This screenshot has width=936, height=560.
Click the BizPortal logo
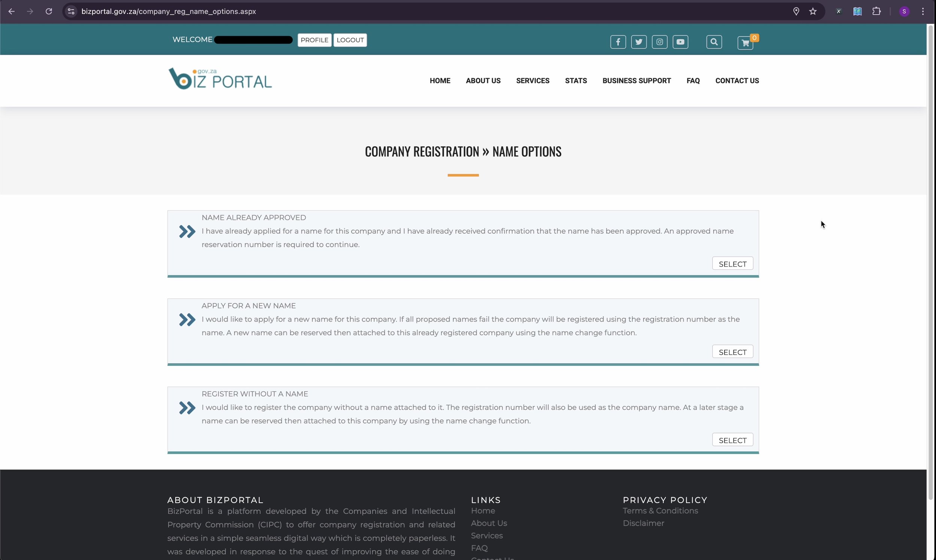coord(220,79)
